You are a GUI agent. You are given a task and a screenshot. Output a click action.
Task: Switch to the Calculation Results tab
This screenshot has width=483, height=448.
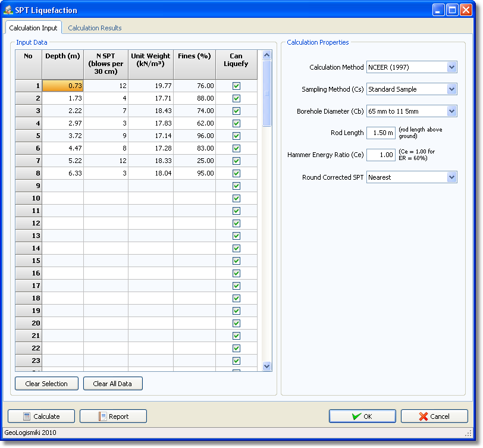[x=95, y=28]
